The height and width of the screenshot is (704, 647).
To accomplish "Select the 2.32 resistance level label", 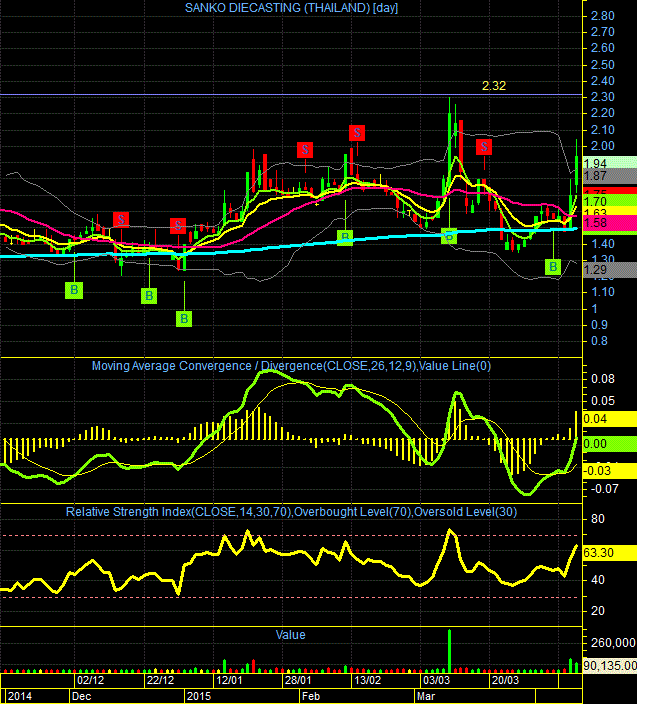I will pyautogui.click(x=494, y=85).
